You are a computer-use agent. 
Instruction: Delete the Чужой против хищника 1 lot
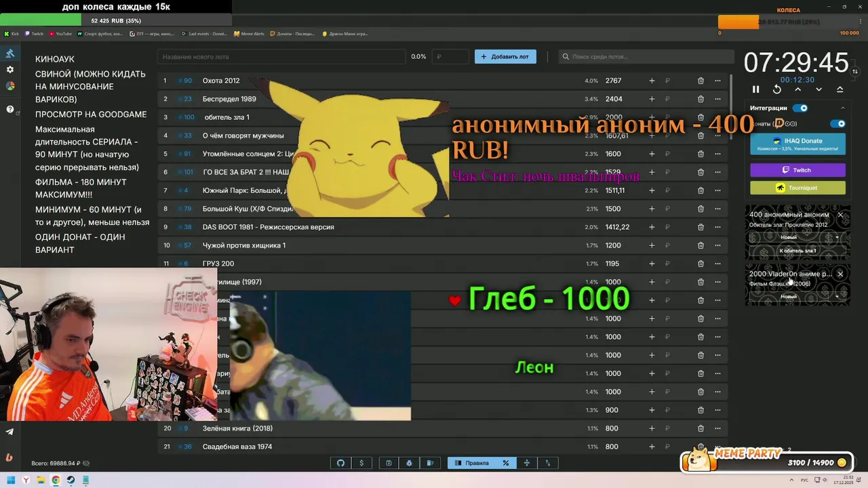(x=701, y=245)
